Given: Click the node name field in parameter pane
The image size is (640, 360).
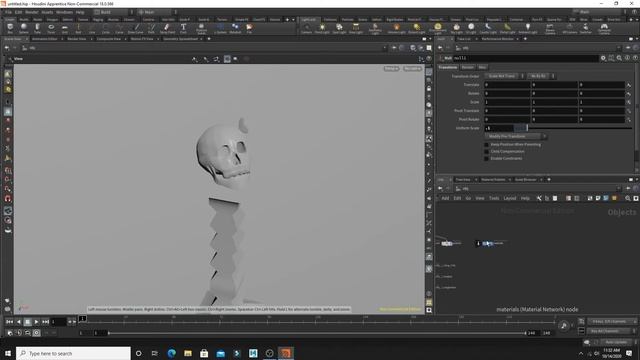Looking at the screenshot, I should coord(525,58).
